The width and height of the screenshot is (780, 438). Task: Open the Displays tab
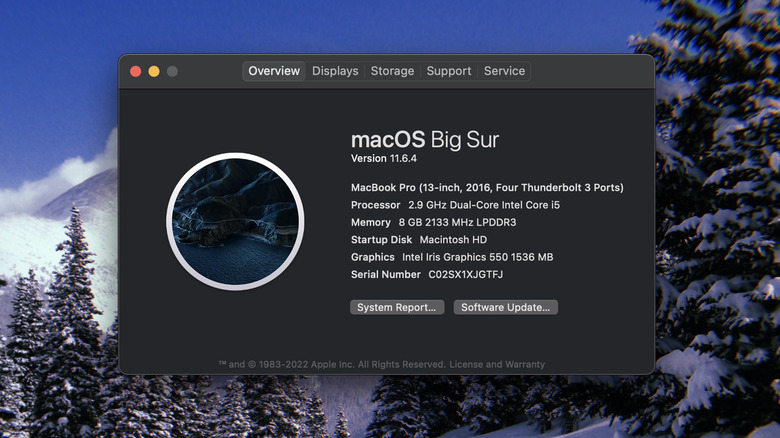coord(335,71)
